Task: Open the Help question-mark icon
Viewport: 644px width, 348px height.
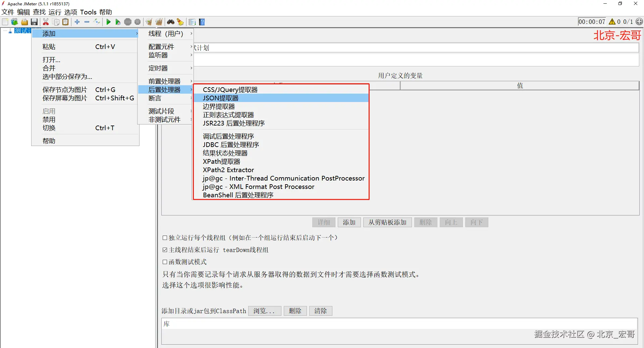Action: (202, 22)
